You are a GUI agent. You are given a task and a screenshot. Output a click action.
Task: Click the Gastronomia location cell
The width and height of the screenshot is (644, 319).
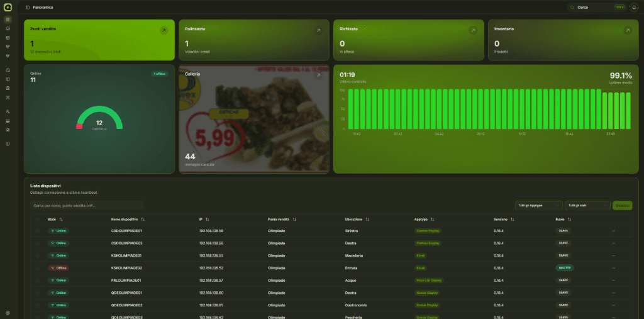point(356,305)
